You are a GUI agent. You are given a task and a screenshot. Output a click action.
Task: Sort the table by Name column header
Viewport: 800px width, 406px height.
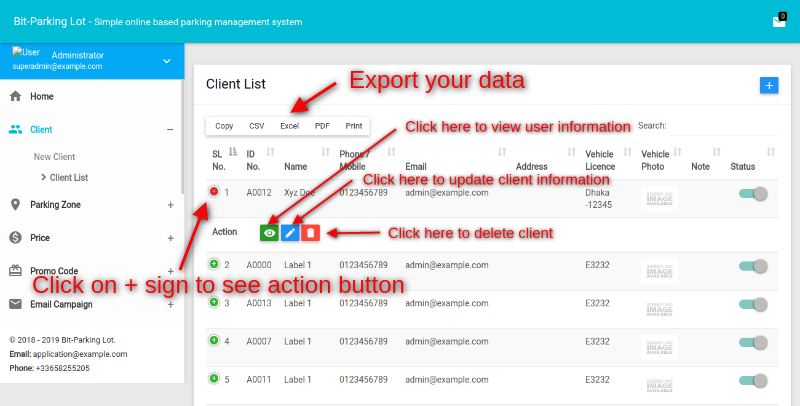[295, 167]
